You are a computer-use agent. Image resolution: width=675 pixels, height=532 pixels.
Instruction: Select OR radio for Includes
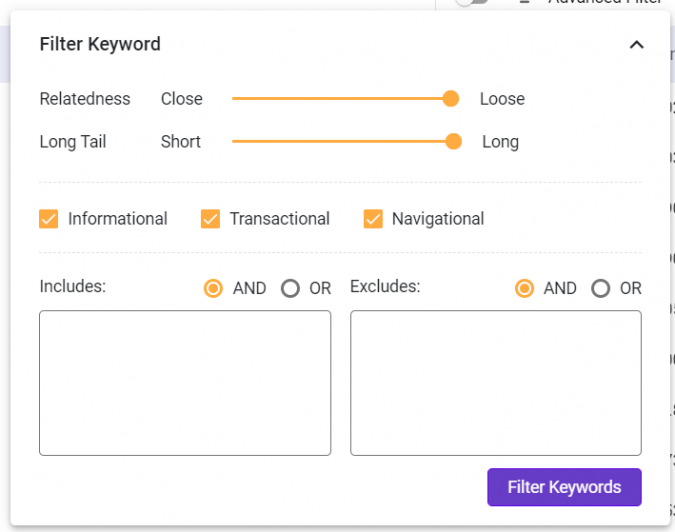tap(291, 288)
